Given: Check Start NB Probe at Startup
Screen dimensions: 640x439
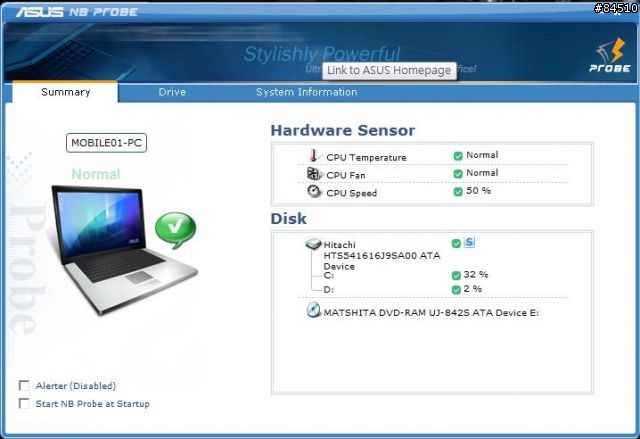Looking at the screenshot, I should click(x=24, y=404).
